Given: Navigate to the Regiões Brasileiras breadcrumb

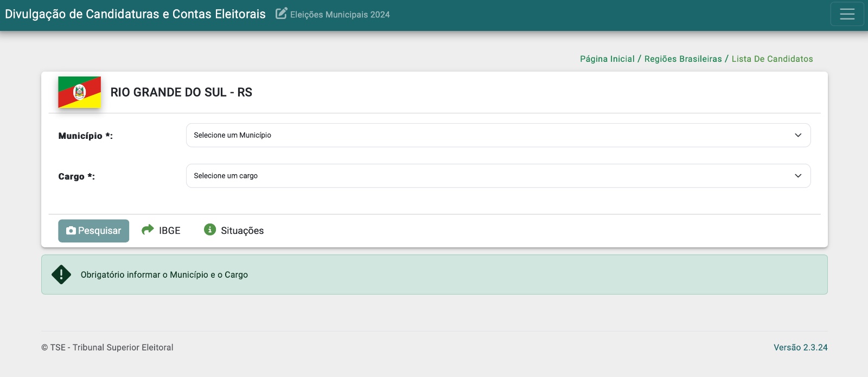Looking at the screenshot, I should (683, 59).
